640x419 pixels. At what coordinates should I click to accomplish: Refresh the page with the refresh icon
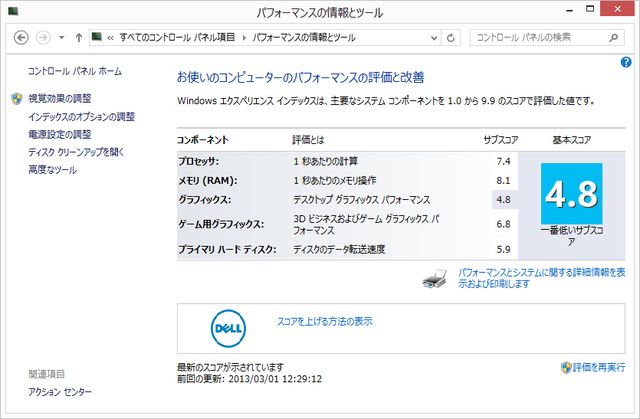(x=451, y=38)
